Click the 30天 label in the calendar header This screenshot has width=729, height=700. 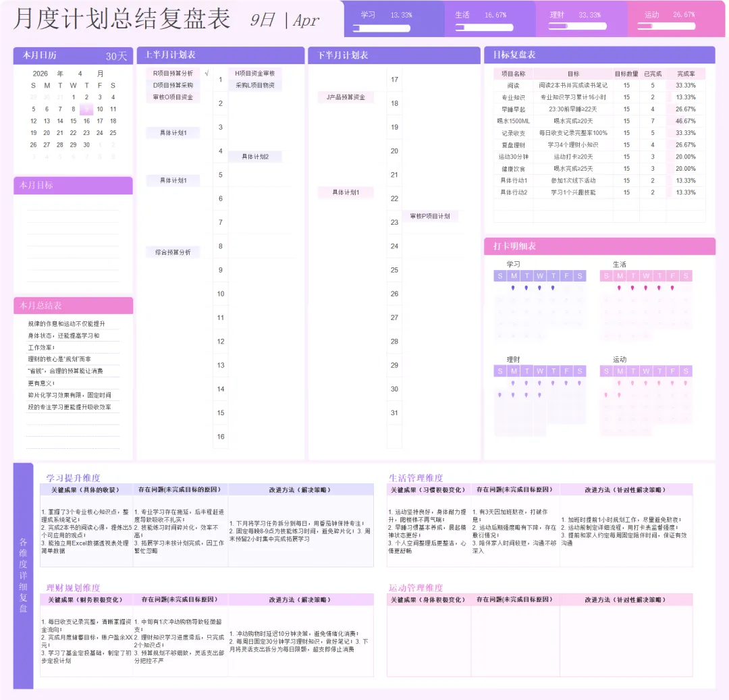116,56
